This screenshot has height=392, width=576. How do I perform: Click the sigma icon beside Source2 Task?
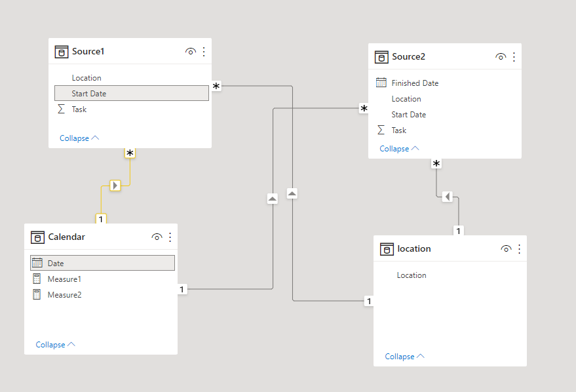pos(381,130)
